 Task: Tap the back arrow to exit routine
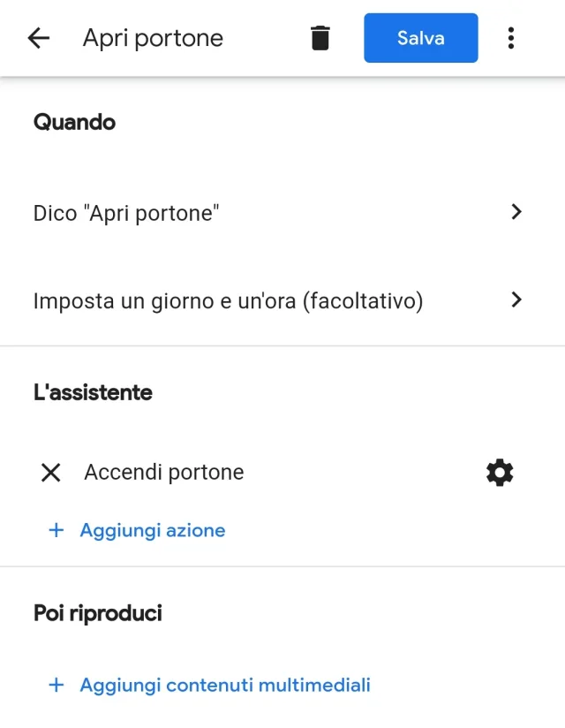[37, 37]
